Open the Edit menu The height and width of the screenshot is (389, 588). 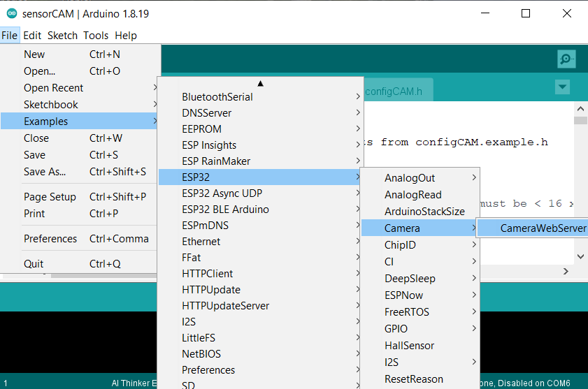point(32,36)
